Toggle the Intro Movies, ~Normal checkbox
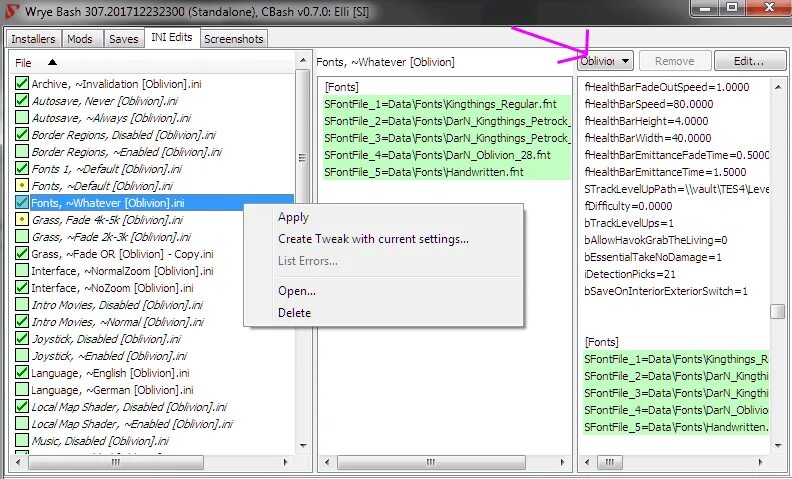The width and height of the screenshot is (792, 479). [x=22, y=321]
